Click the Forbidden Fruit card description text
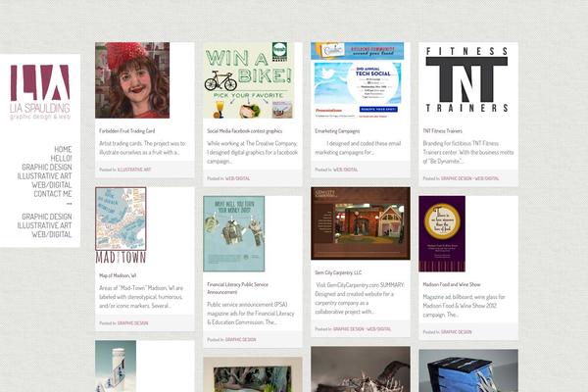The image size is (588, 392). (x=142, y=148)
